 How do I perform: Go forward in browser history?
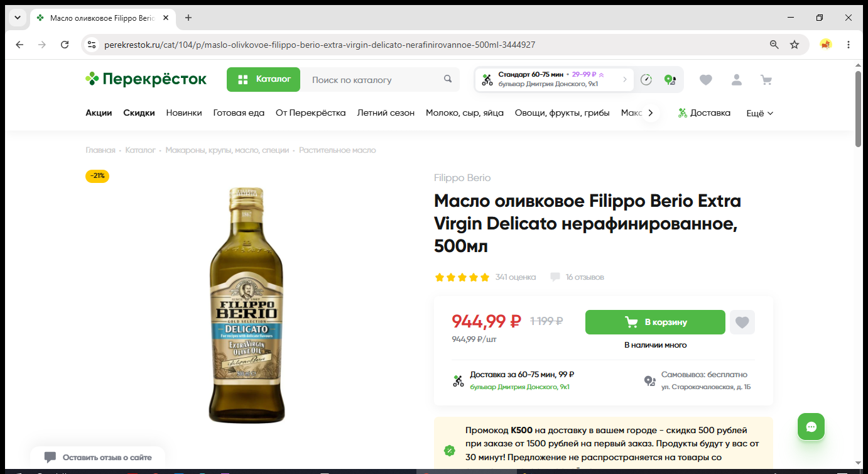click(42, 45)
